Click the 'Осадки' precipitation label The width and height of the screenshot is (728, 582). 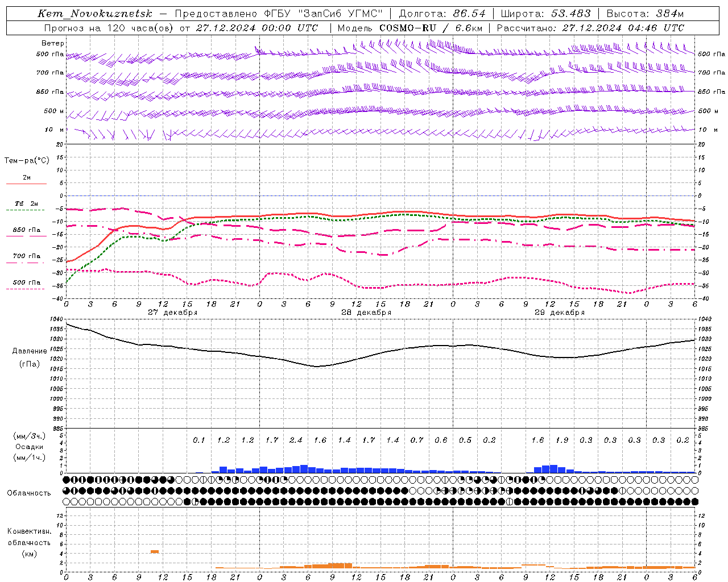tap(29, 447)
